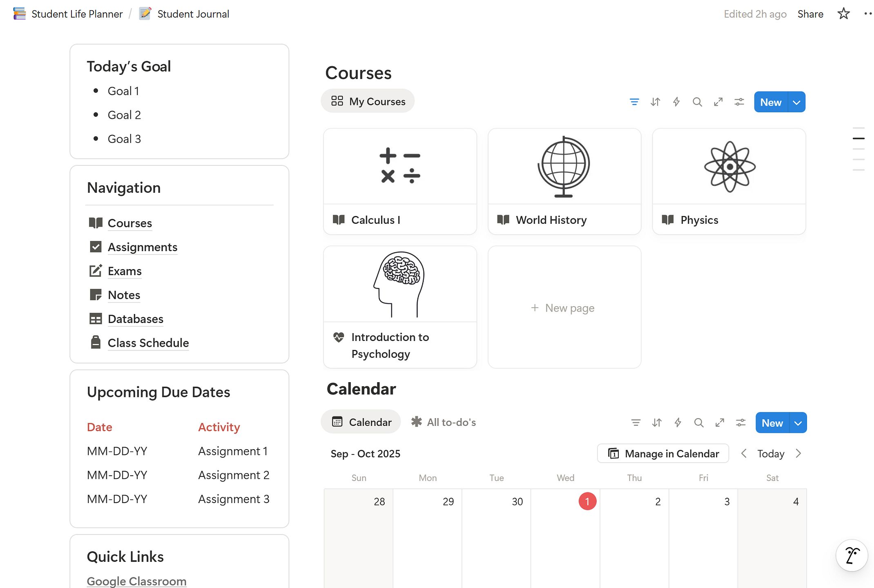Click the Calendar search icon
Image resolution: width=874 pixels, height=588 pixels.
(x=699, y=423)
